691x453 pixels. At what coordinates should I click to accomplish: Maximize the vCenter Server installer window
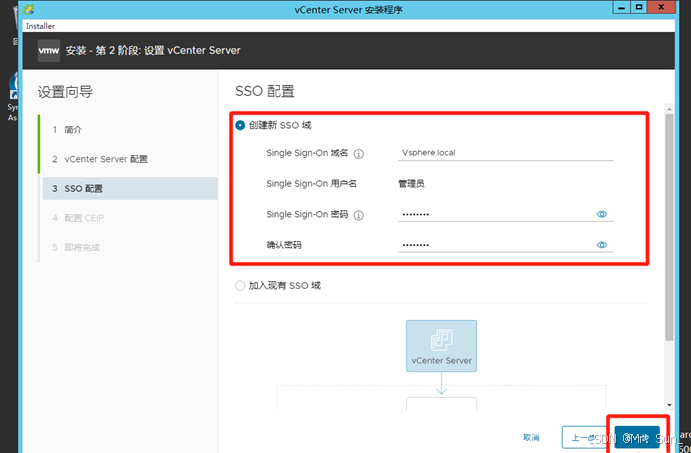(x=639, y=7)
